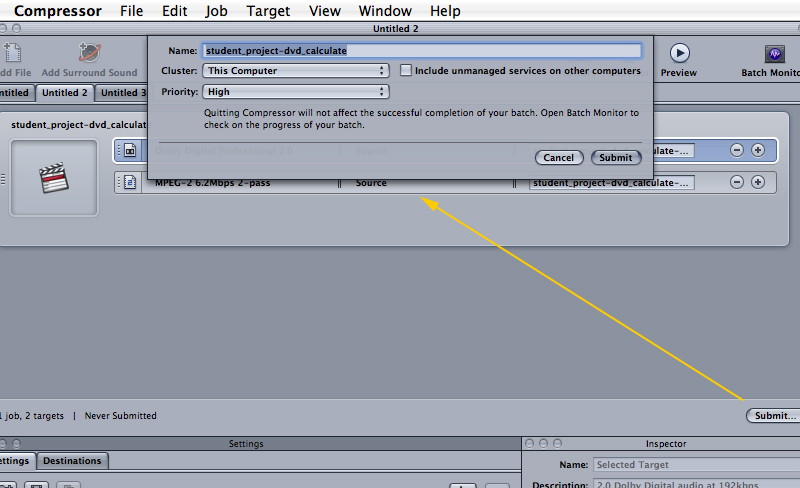The width and height of the screenshot is (800, 488).
Task: Add a target using Dolby row plus button
Action: click(758, 150)
